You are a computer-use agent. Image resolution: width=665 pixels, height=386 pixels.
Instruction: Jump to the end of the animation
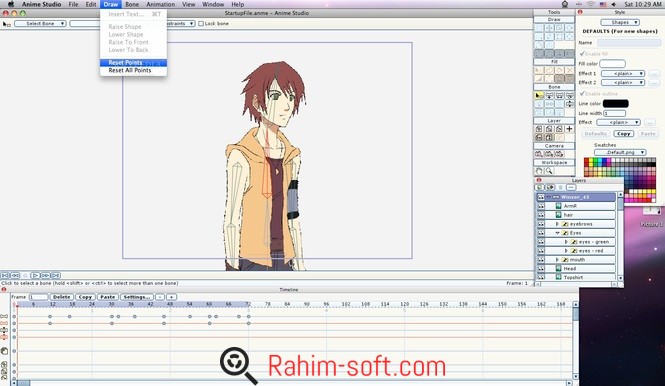pyautogui.click(x=56, y=275)
